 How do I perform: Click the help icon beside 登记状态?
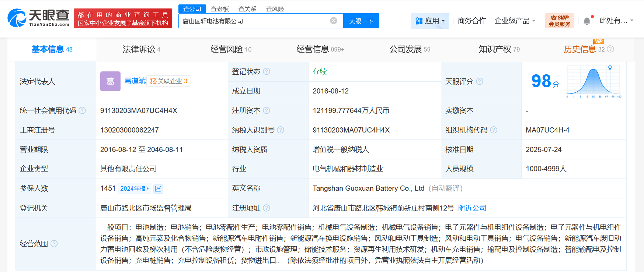267,71
